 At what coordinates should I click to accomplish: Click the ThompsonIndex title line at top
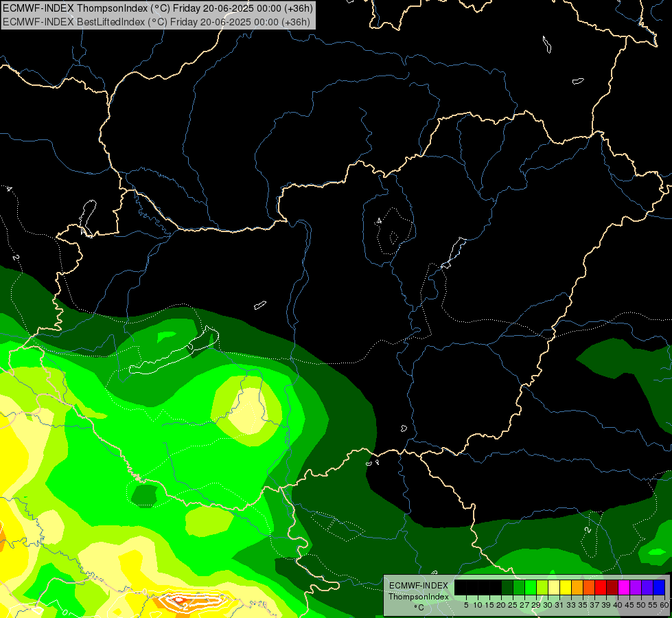click(158, 8)
